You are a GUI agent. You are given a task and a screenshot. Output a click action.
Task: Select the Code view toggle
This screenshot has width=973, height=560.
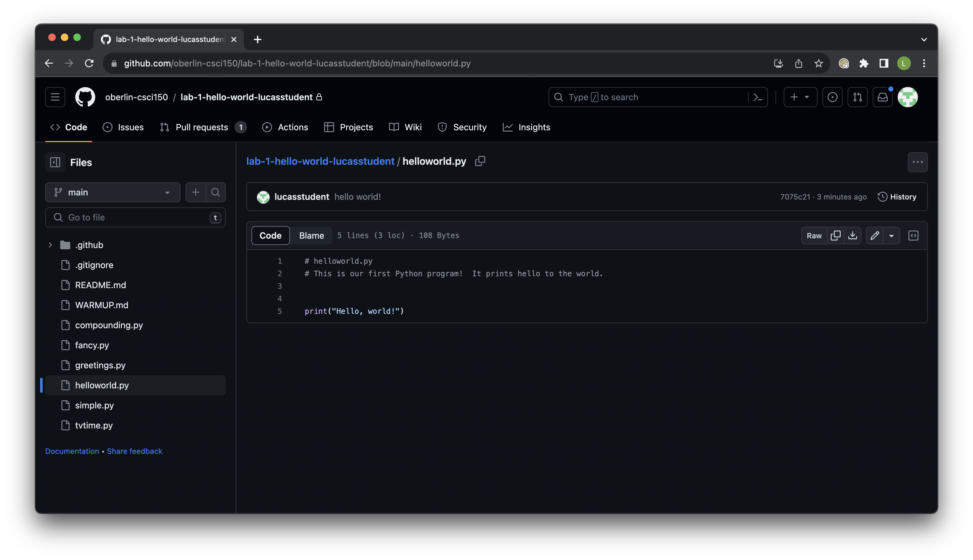point(271,236)
